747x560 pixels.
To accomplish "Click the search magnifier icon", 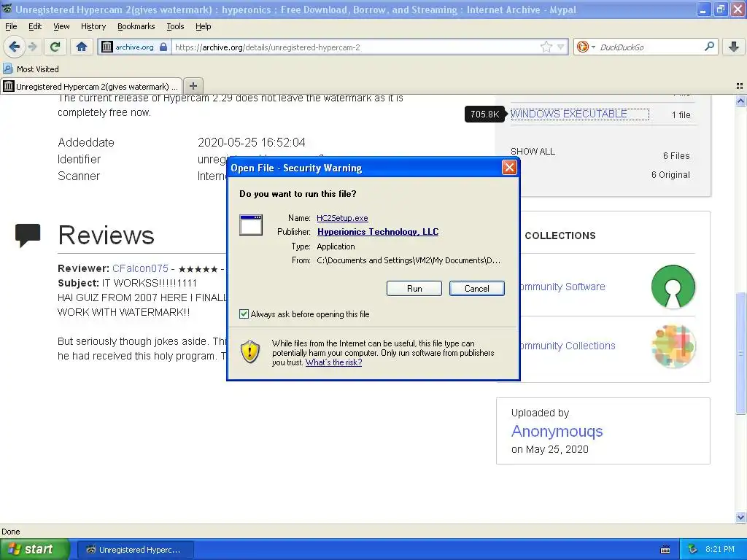I will pyautogui.click(x=709, y=47).
